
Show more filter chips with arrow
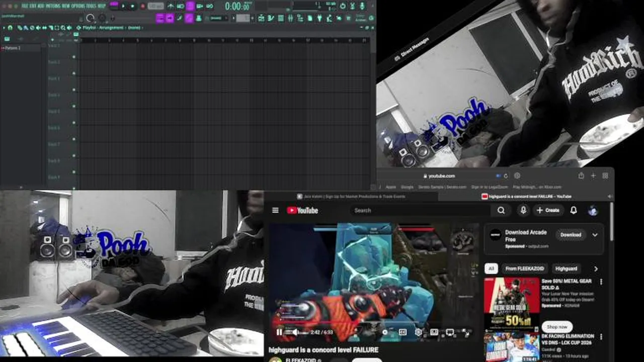pyautogui.click(x=596, y=268)
